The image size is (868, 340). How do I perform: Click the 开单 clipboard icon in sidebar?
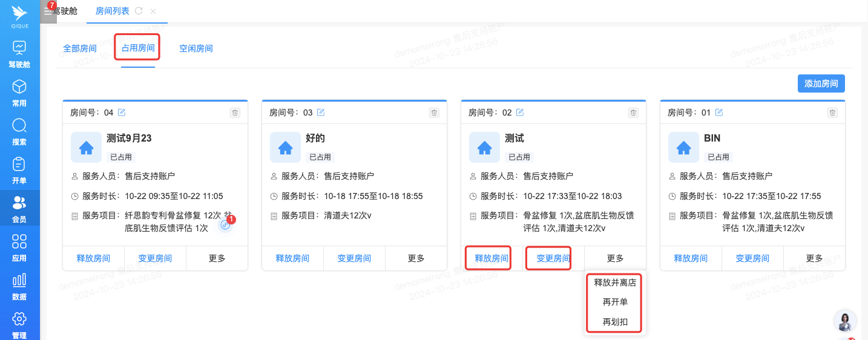click(x=19, y=165)
